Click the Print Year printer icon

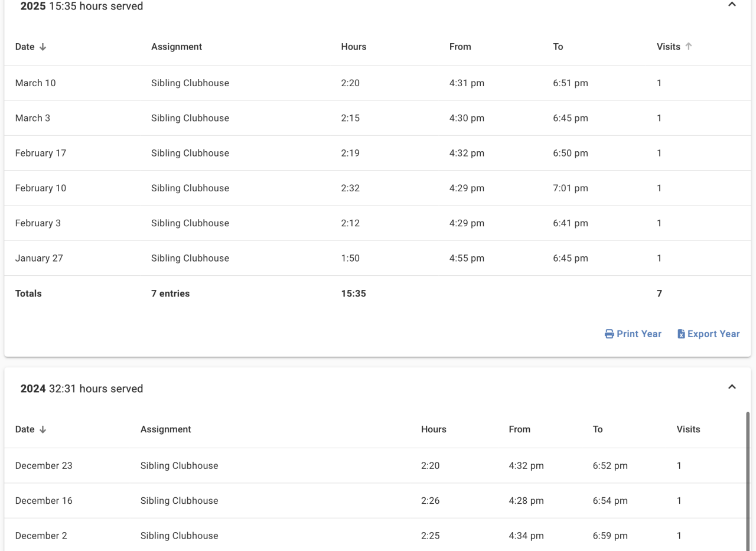609,334
